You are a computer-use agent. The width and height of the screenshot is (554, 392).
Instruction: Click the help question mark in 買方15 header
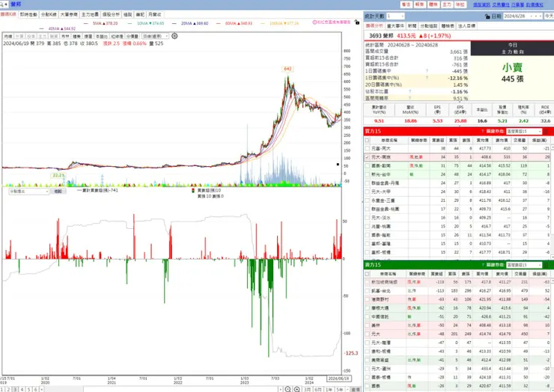[x=482, y=132]
